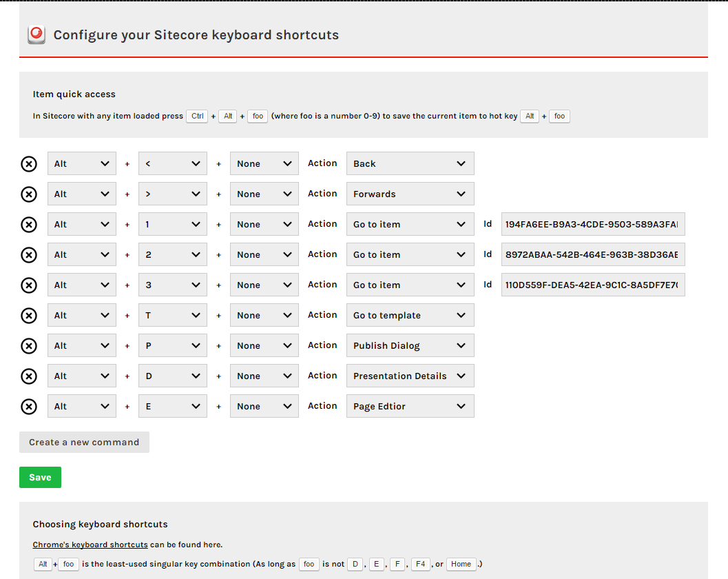
Task: Click Create a new command button
Action: point(84,443)
